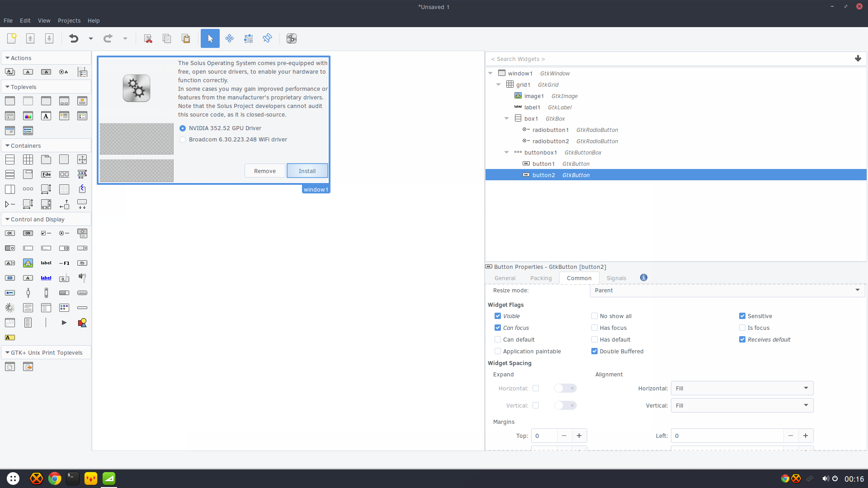
Task: Toggle the Horizontal expand switch
Action: (x=566, y=388)
